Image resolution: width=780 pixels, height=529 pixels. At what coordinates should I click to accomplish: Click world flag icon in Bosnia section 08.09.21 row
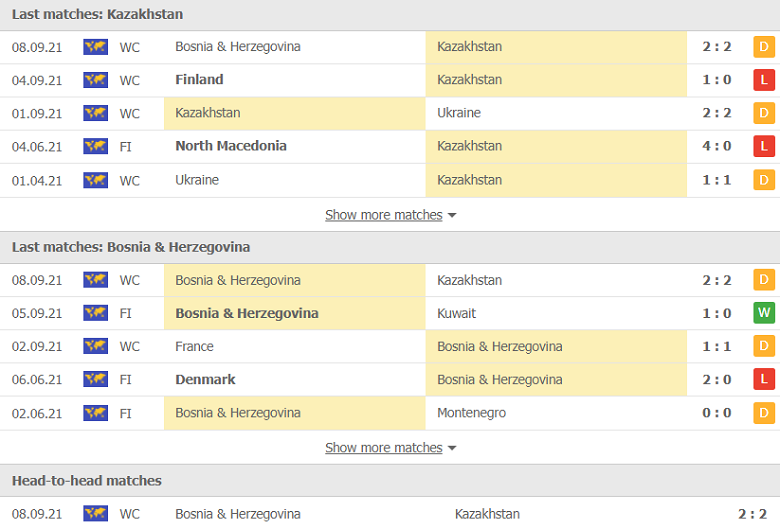pos(96,280)
